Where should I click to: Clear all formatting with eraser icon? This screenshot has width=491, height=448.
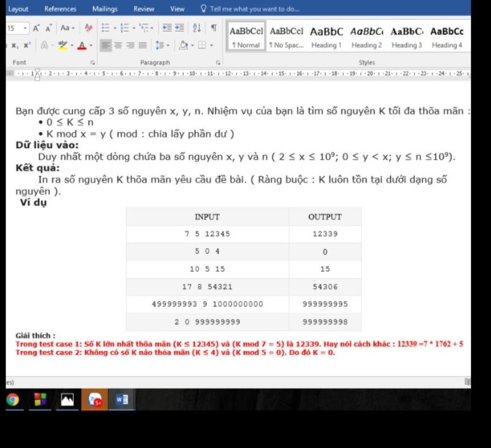(x=89, y=28)
